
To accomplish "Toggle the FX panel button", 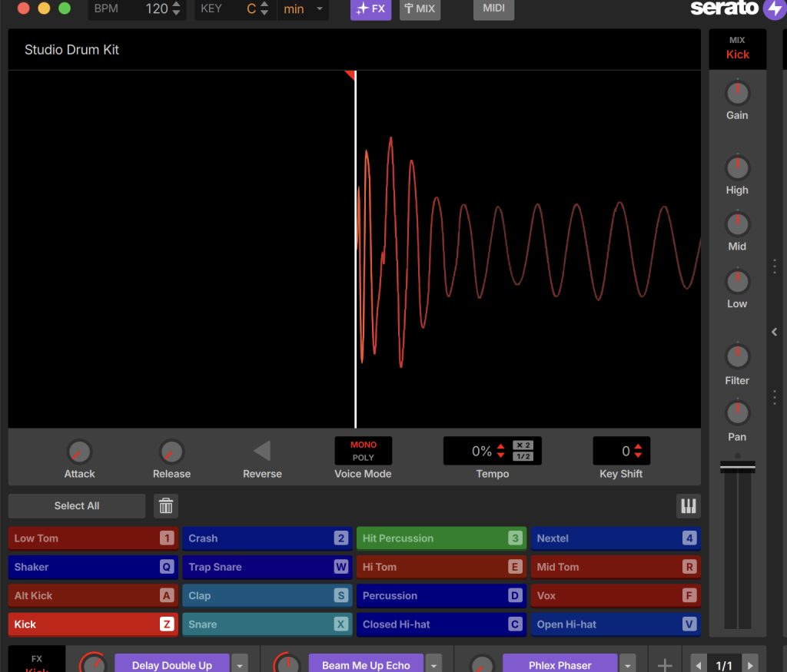I will click(370, 9).
